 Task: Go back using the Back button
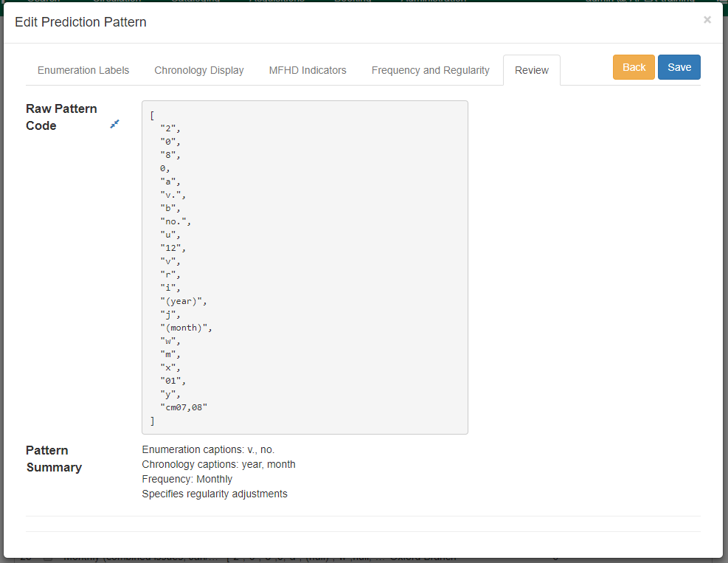click(x=634, y=66)
